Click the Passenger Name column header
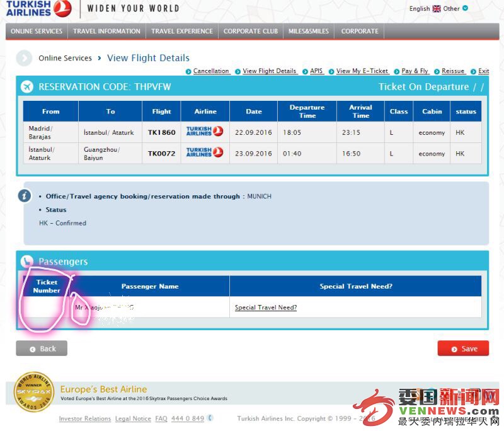 point(150,286)
